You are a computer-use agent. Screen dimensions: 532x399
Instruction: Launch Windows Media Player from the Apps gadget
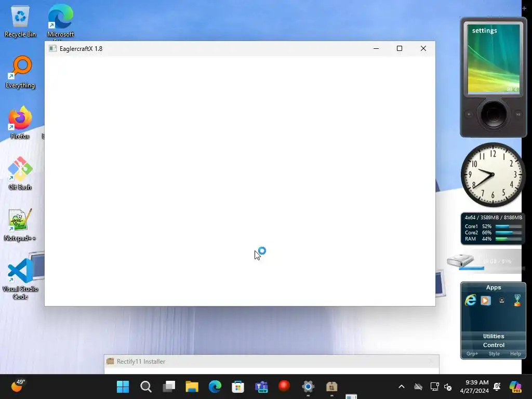(486, 301)
